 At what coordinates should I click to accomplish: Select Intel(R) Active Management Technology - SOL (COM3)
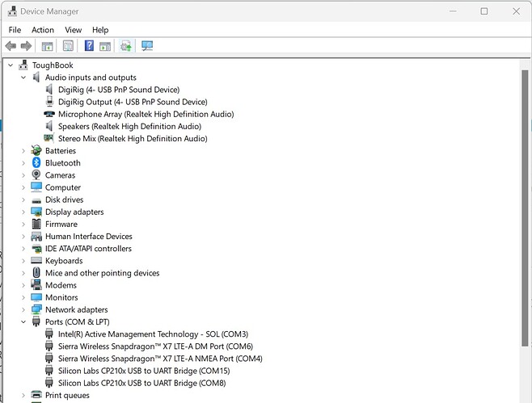tap(153, 334)
